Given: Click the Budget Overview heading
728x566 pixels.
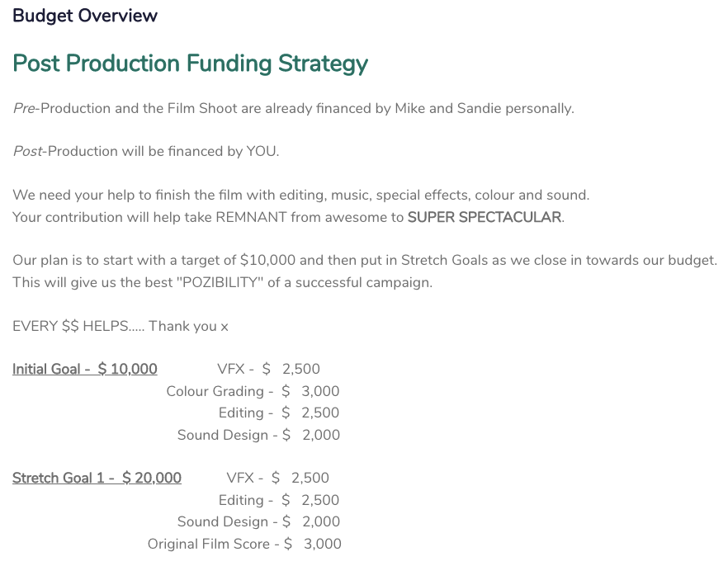Looking at the screenshot, I should click(85, 16).
